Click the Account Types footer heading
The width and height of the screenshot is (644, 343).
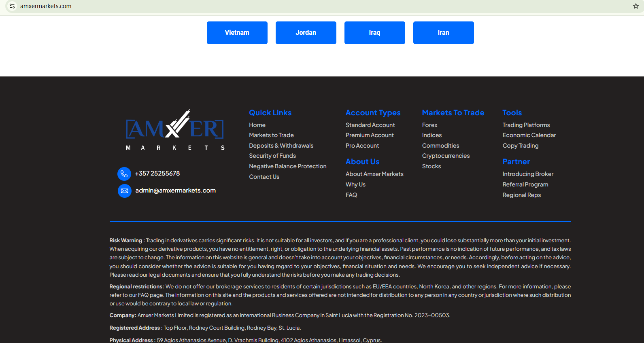click(x=373, y=113)
